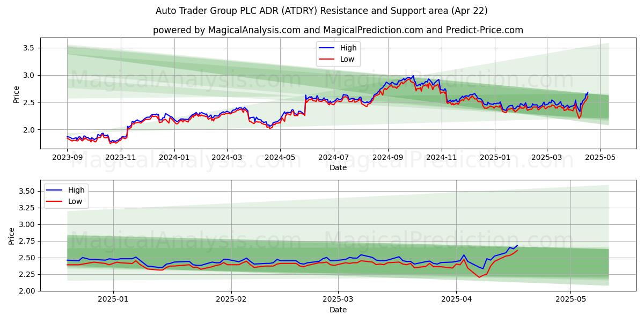The width and height of the screenshot is (644, 322).
Task: Click the '2025-04' tick label on lower chart
Action: 457,300
